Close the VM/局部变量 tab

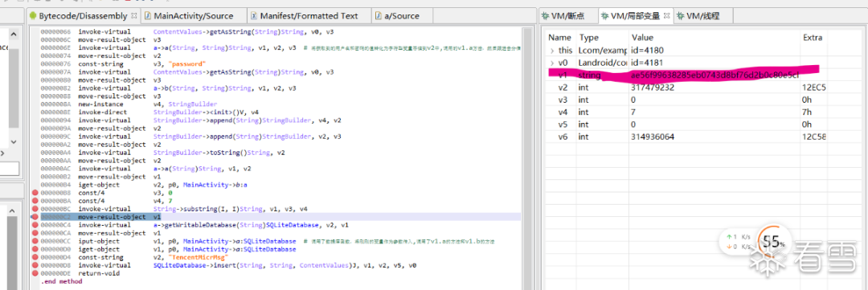click(x=667, y=15)
